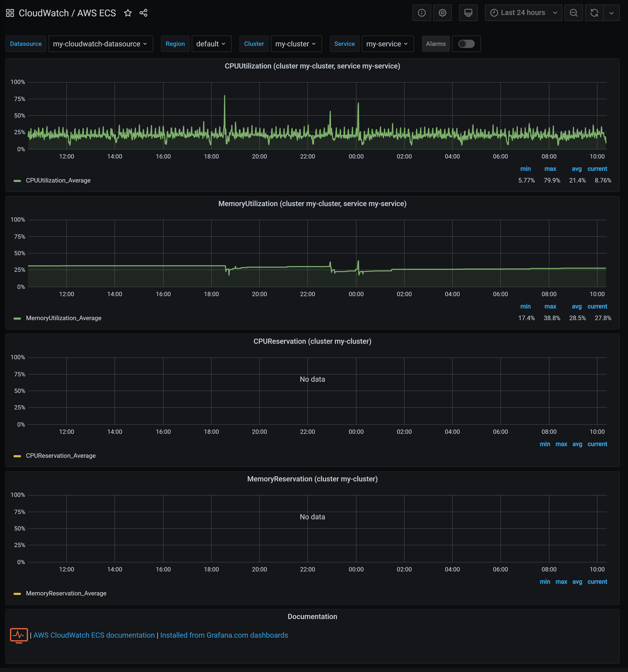Toggle the Alarms switch
This screenshot has width=628, height=672.
point(466,44)
